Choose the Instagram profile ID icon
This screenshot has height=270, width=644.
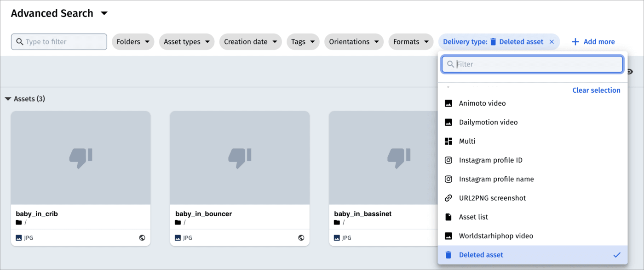pyautogui.click(x=448, y=160)
